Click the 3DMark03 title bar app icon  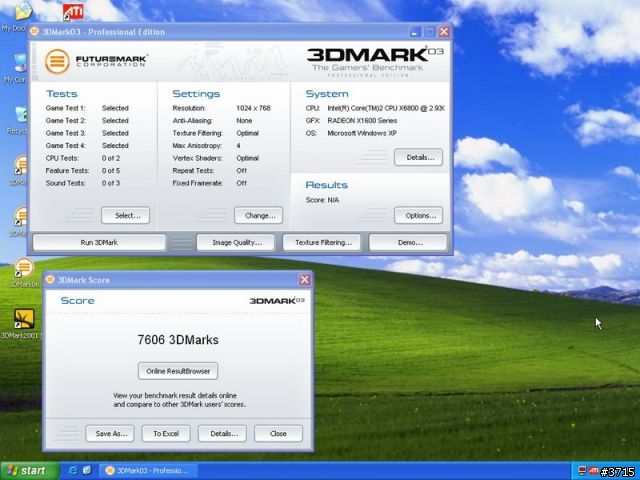pyautogui.click(x=35, y=31)
